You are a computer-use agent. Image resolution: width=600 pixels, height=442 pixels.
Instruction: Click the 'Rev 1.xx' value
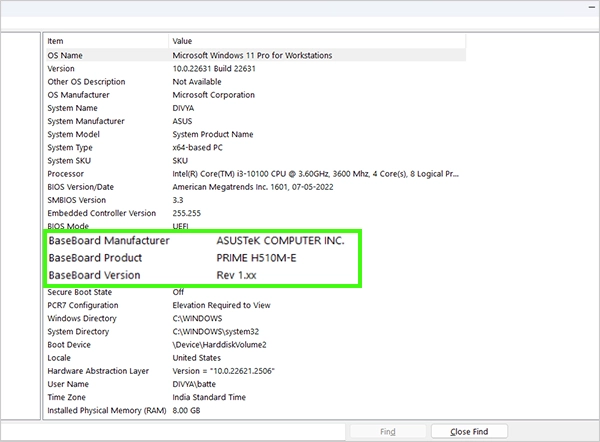tap(236, 275)
